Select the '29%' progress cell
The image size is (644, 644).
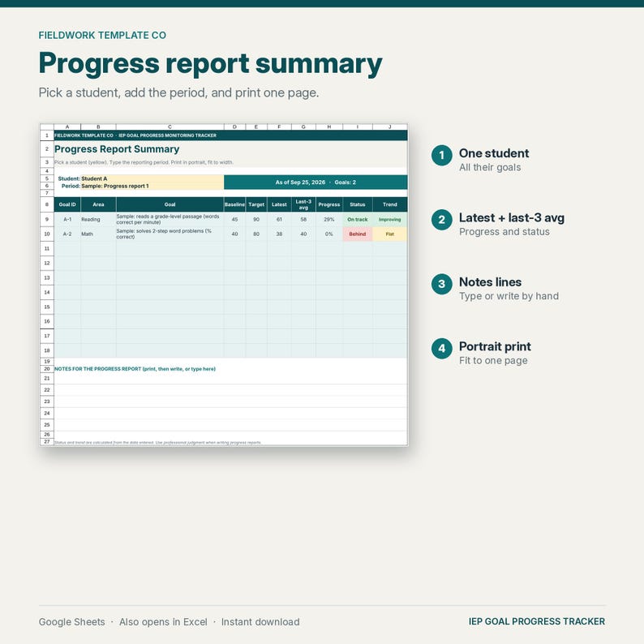tap(329, 219)
